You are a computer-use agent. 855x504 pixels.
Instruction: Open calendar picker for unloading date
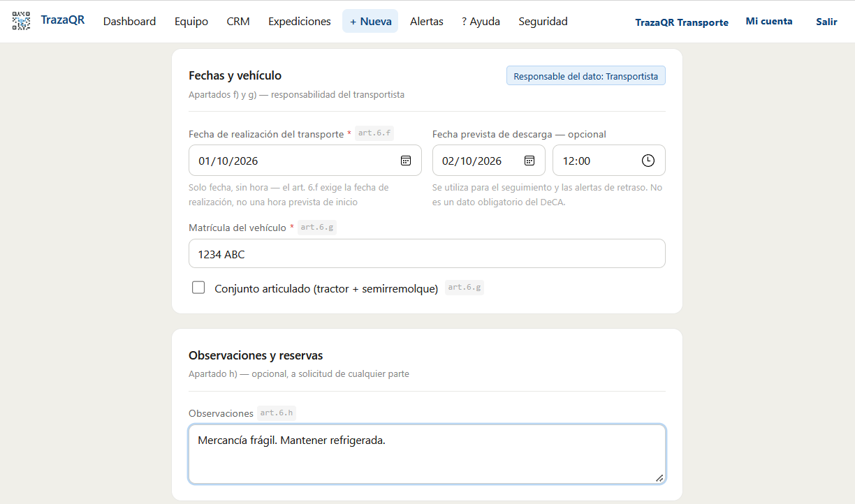pyautogui.click(x=529, y=161)
